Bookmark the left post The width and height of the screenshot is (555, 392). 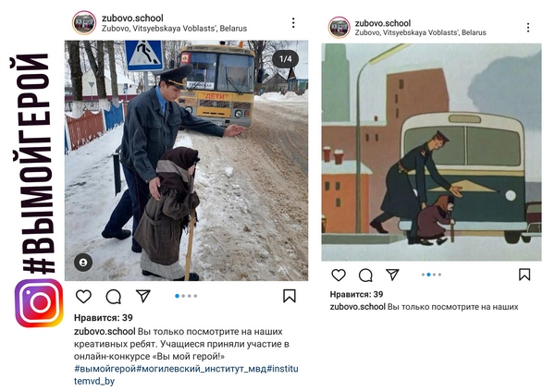pyautogui.click(x=290, y=296)
